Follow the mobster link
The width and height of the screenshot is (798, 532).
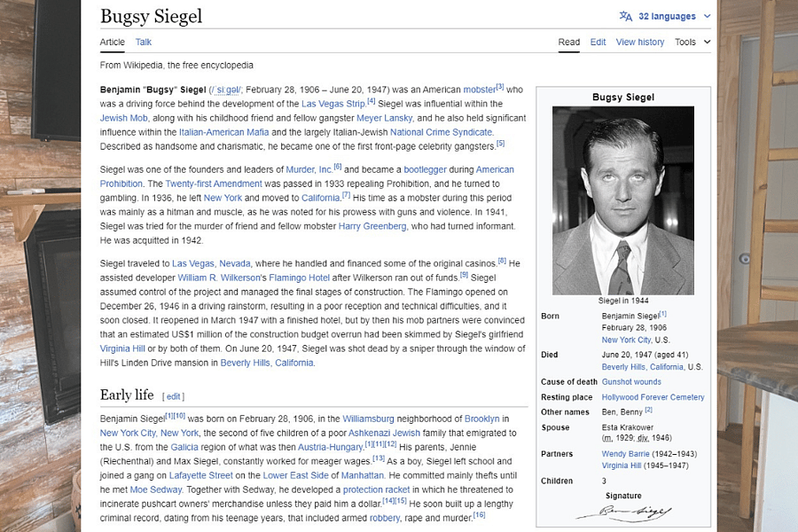tap(479, 90)
